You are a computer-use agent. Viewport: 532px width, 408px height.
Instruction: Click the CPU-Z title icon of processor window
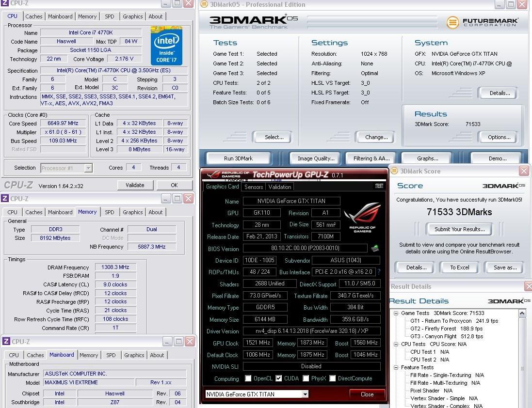click(x=5, y=3)
